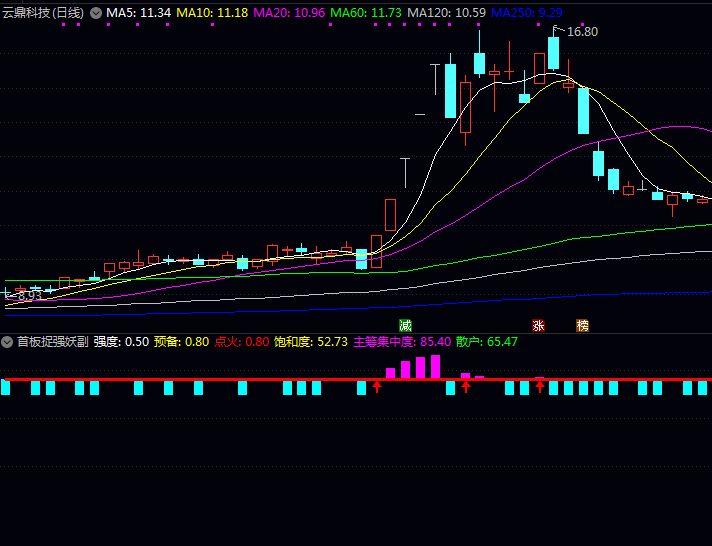Click the second red arrow signal
Image resolution: width=712 pixels, height=546 pixels.
[x=466, y=385]
